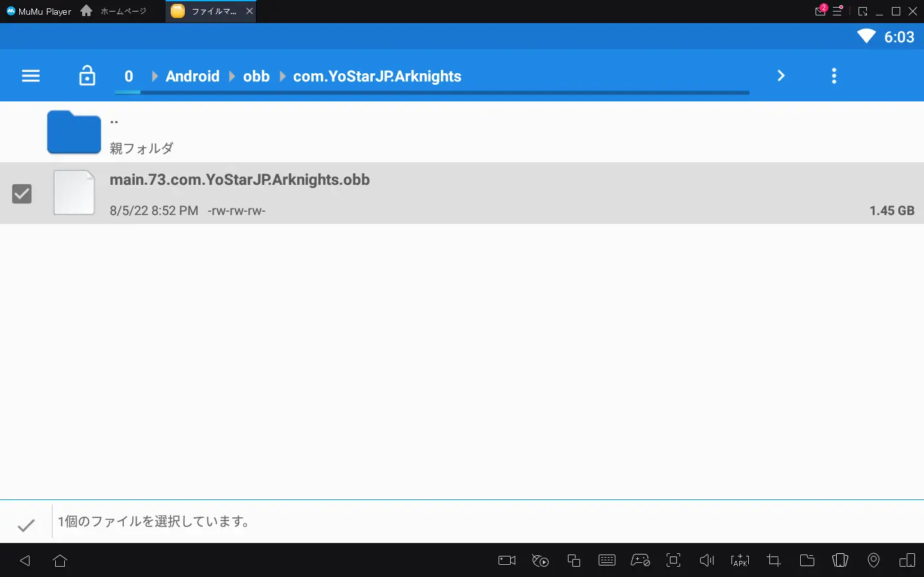The height and width of the screenshot is (577, 924).
Task: Open the shared folder icon
Action: pyautogui.click(x=807, y=560)
